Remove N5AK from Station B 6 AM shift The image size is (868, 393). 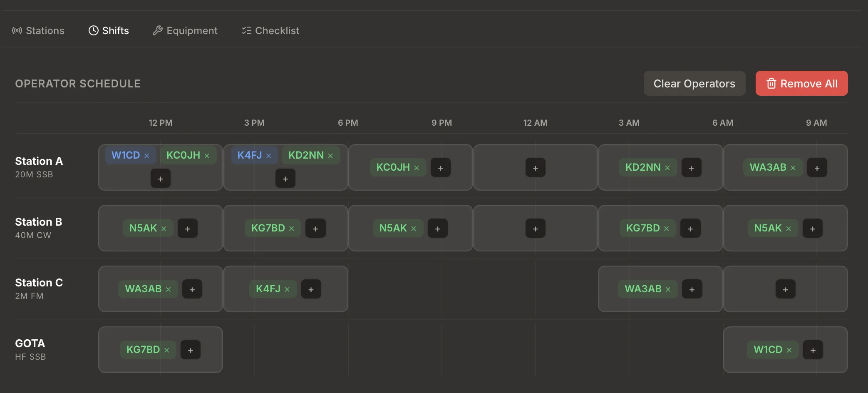coord(789,229)
